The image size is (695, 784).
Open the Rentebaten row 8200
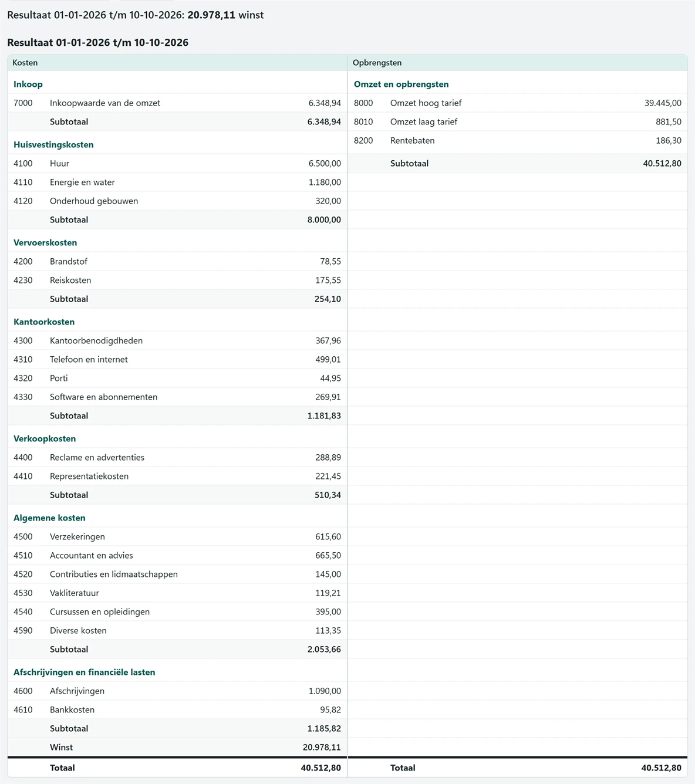(x=518, y=140)
